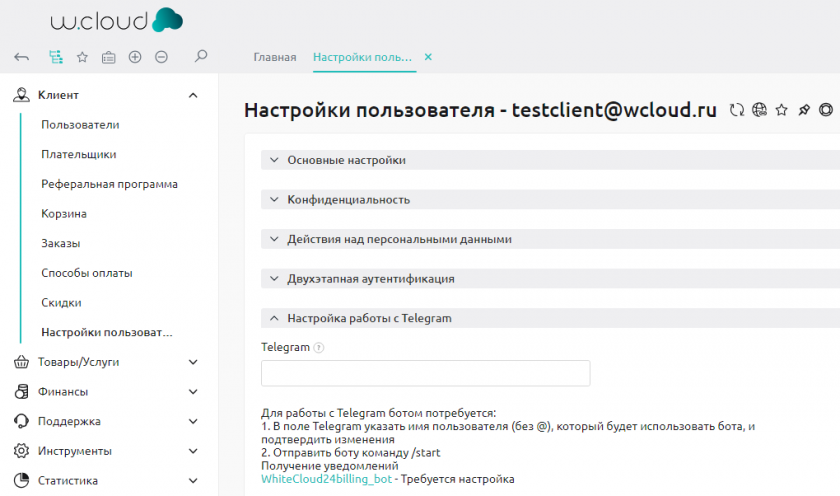Close the Настройки пользователя tab
840x496 pixels.
[428, 57]
